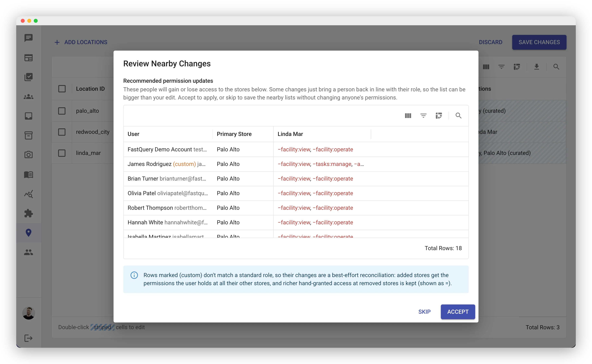Click the SKIP button

click(424, 312)
